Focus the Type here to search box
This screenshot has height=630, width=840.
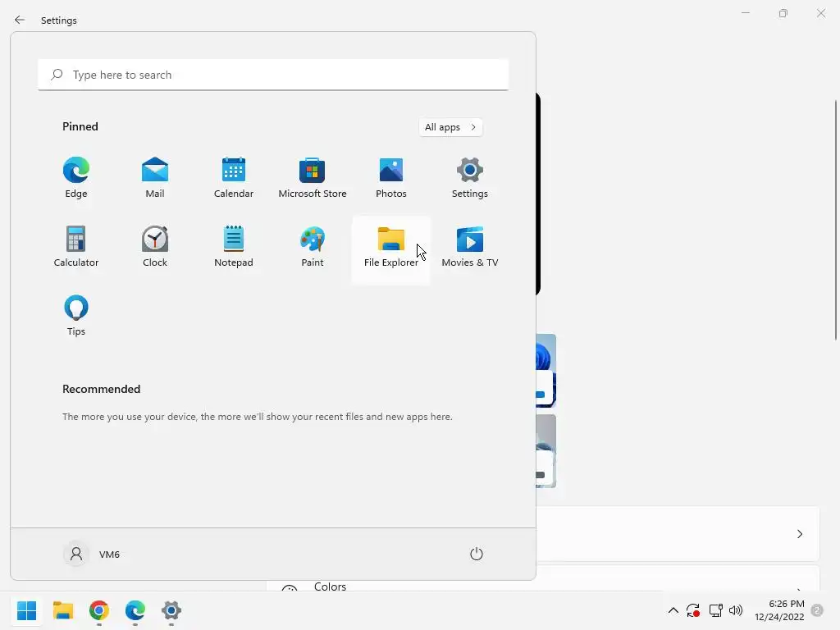[273, 75]
